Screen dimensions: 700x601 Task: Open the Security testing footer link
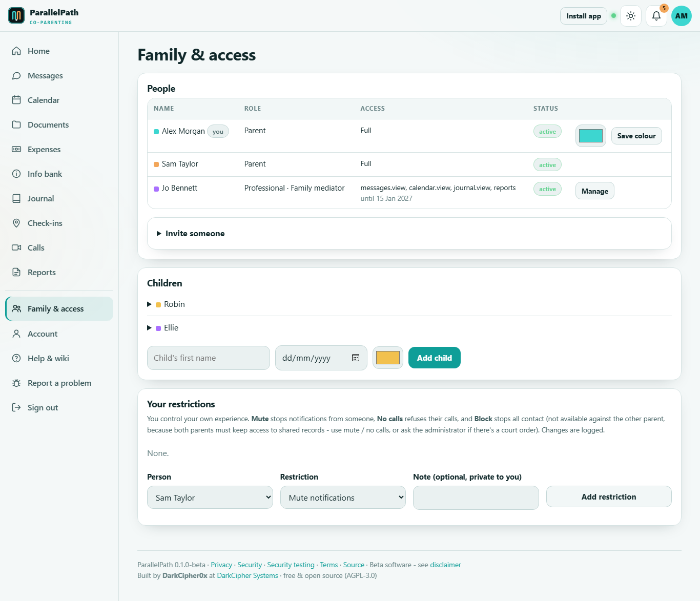291,565
